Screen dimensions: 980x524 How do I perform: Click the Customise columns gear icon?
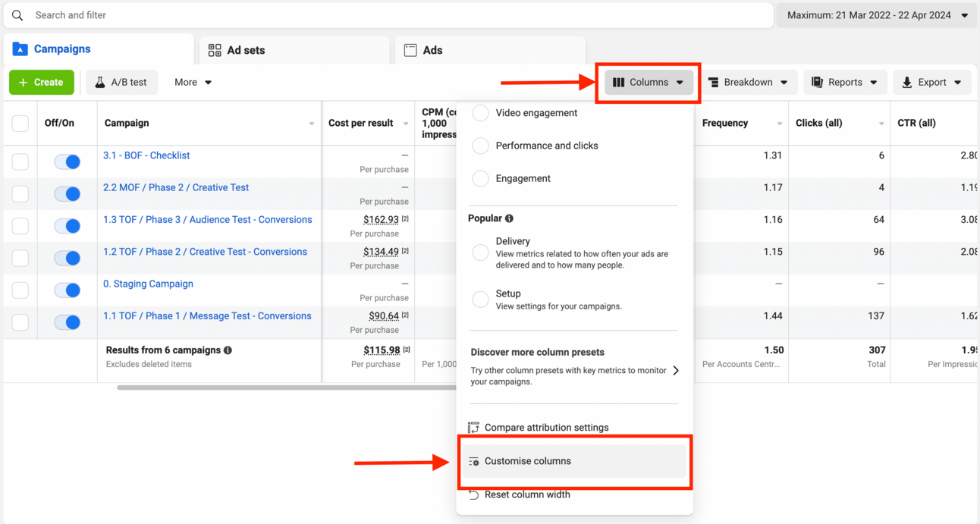click(473, 461)
